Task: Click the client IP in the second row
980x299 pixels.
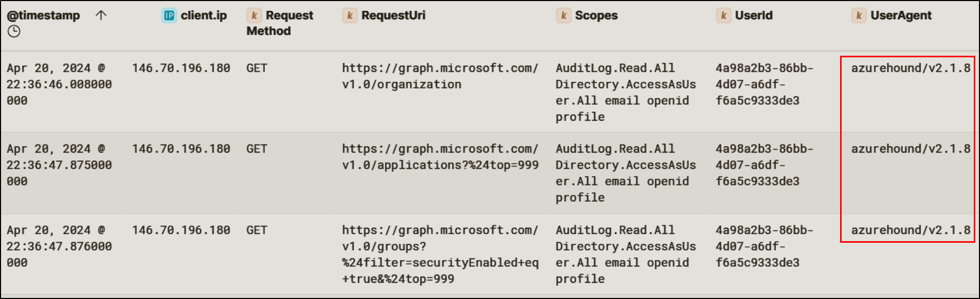Action: coord(181,149)
